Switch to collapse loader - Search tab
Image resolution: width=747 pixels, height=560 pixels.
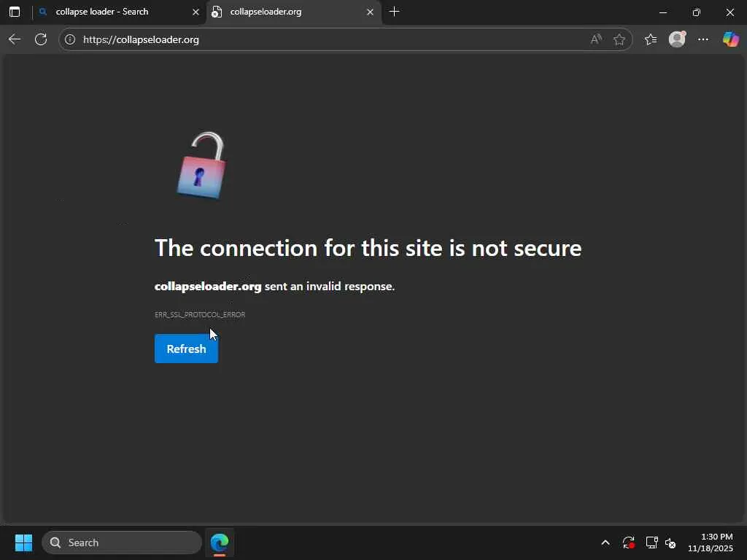click(109, 12)
